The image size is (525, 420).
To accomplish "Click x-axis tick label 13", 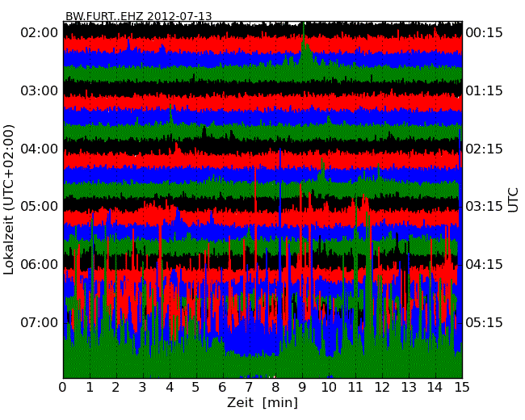I will click(409, 387).
